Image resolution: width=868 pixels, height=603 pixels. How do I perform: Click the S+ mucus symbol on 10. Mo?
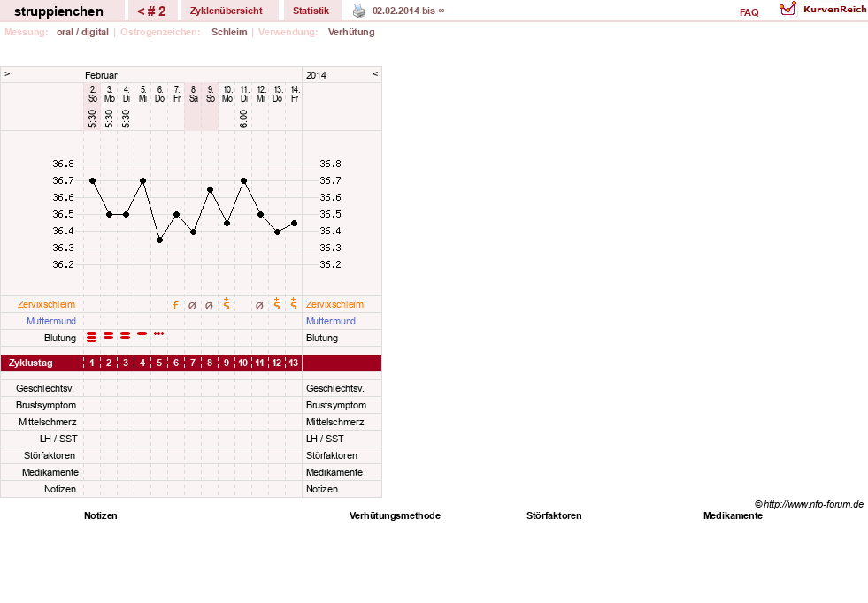point(226,304)
